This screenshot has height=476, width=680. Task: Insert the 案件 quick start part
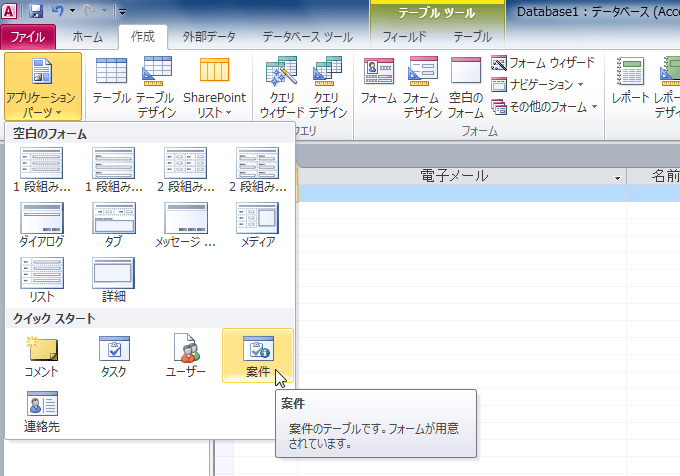point(258,356)
